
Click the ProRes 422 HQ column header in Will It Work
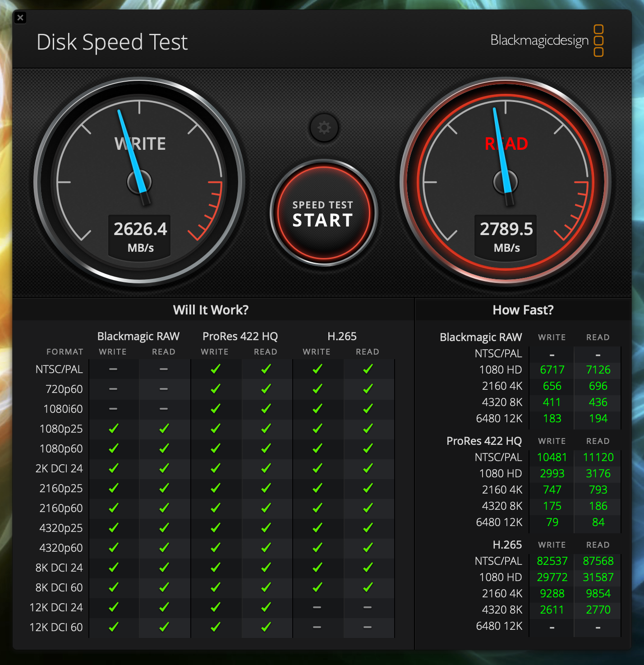point(240,337)
